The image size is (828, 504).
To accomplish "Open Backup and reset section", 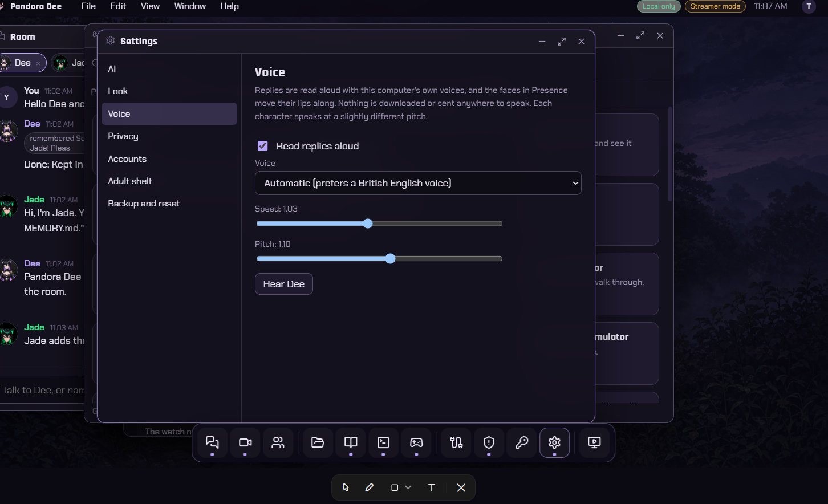I will (169, 204).
